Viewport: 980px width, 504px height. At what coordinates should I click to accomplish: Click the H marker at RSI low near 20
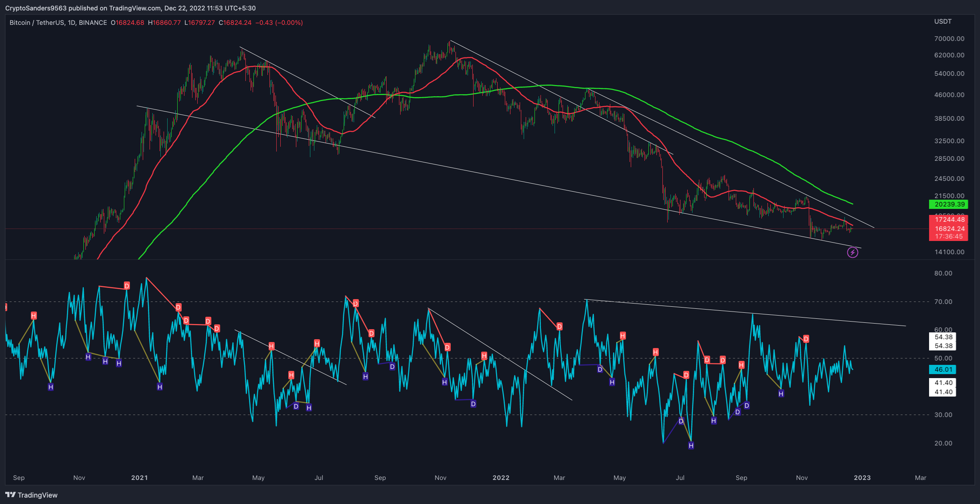tap(691, 445)
